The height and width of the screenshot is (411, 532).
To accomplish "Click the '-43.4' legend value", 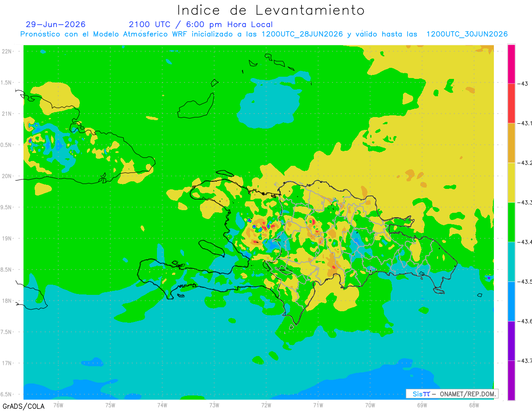I will click(524, 242).
